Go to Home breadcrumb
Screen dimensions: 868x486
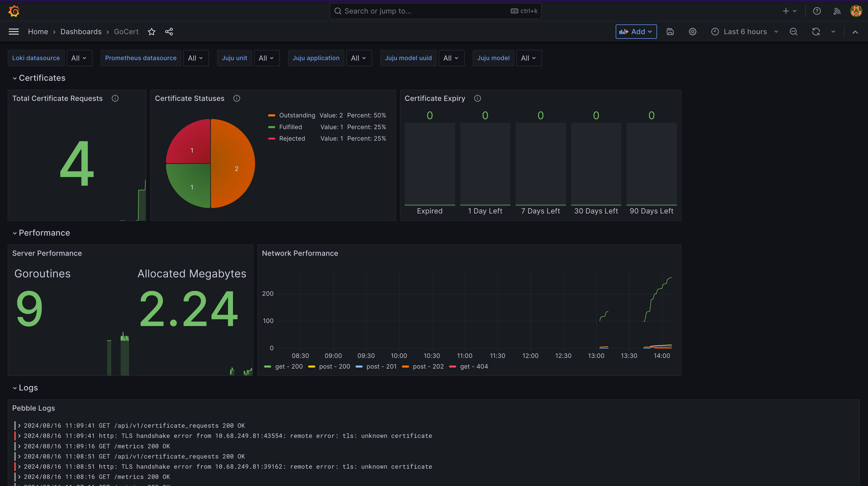(x=38, y=32)
